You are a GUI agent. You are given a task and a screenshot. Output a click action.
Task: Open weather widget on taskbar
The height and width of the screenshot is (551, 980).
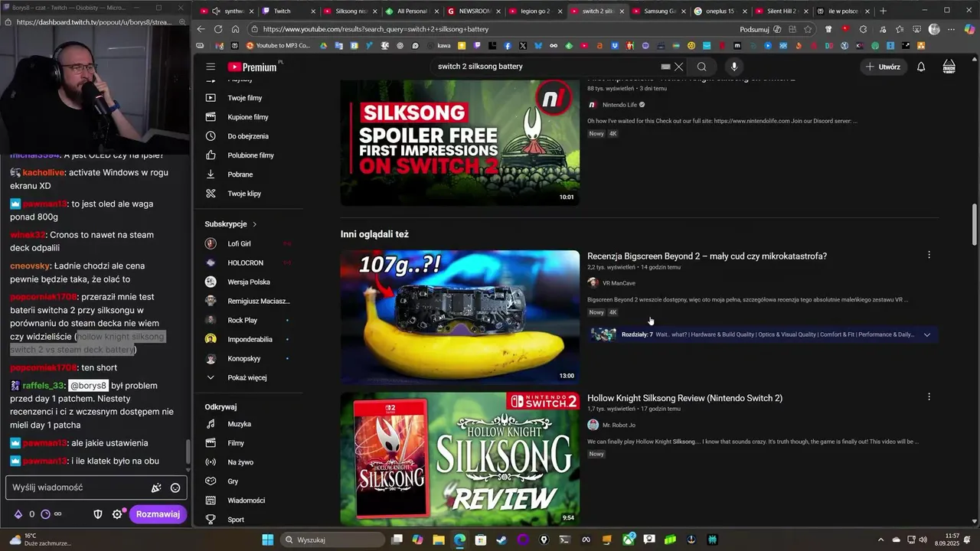click(x=42, y=540)
